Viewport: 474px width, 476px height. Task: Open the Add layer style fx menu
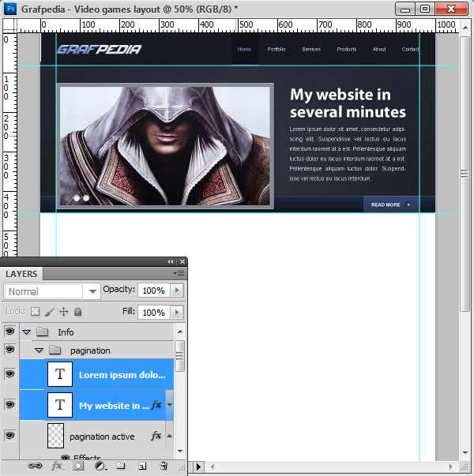(57, 466)
